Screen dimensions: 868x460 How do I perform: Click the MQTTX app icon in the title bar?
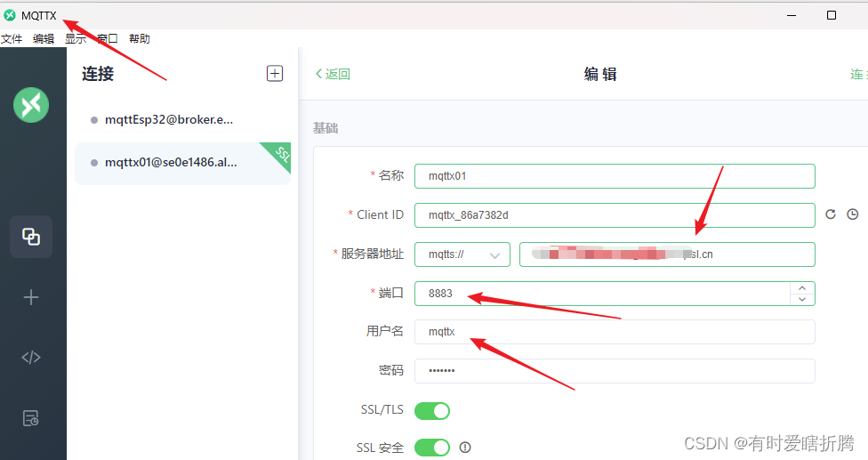pyautogui.click(x=10, y=15)
